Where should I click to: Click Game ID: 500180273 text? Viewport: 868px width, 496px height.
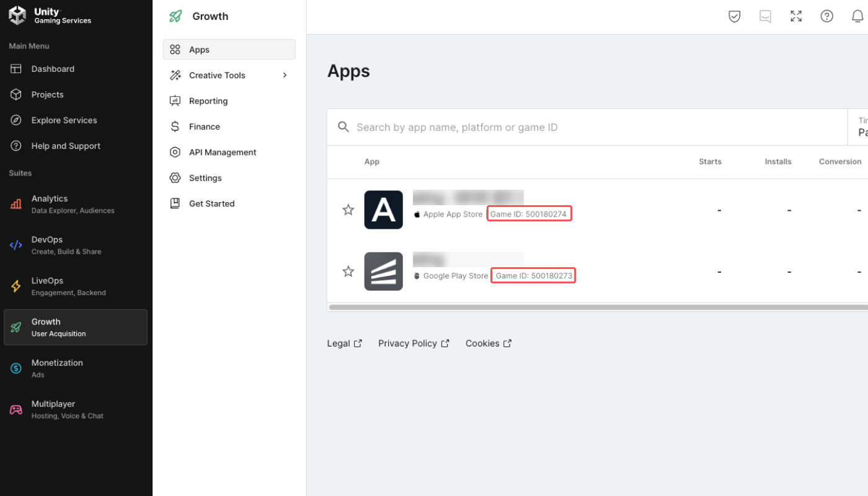[534, 276]
